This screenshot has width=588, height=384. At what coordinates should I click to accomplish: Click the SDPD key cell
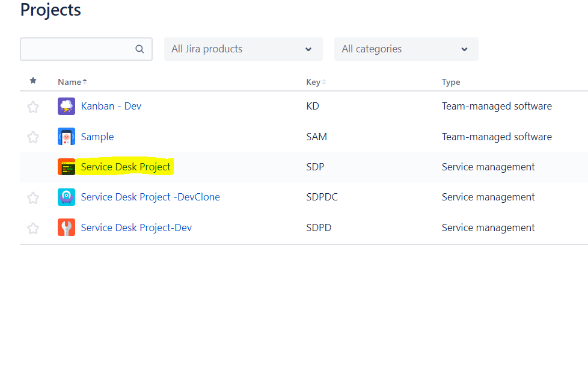(319, 228)
